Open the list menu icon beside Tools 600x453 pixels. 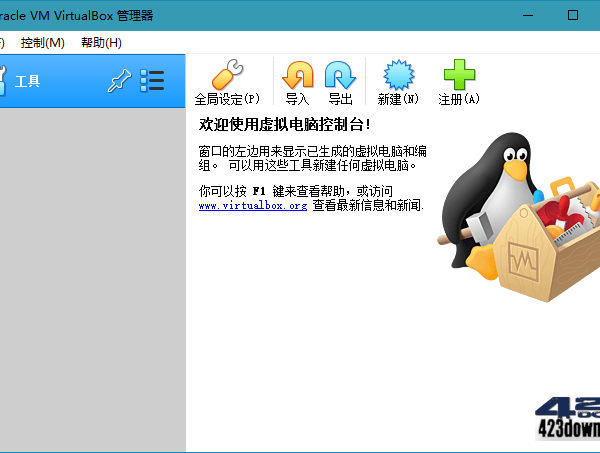pos(152,81)
